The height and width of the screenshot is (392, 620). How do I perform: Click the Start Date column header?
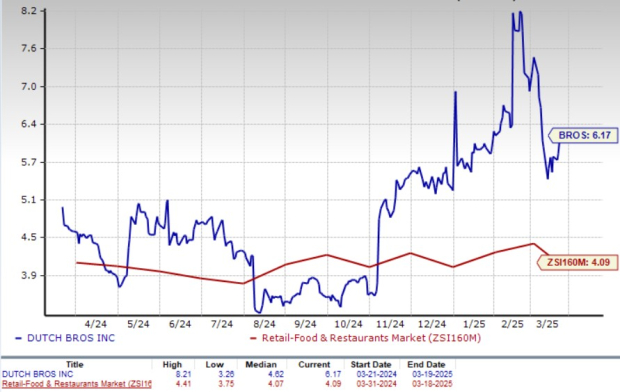point(371,365)
